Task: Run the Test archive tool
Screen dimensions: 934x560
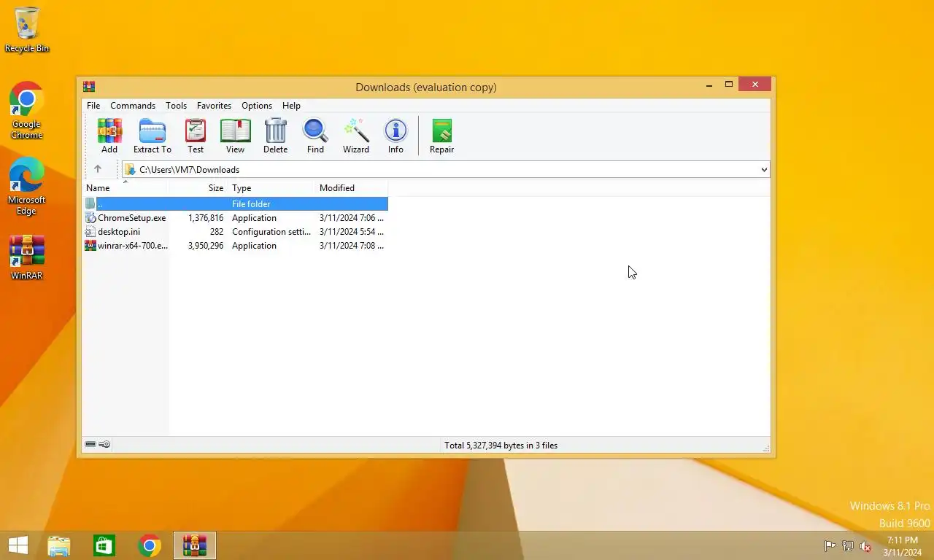Action: (x=196, y=136)
